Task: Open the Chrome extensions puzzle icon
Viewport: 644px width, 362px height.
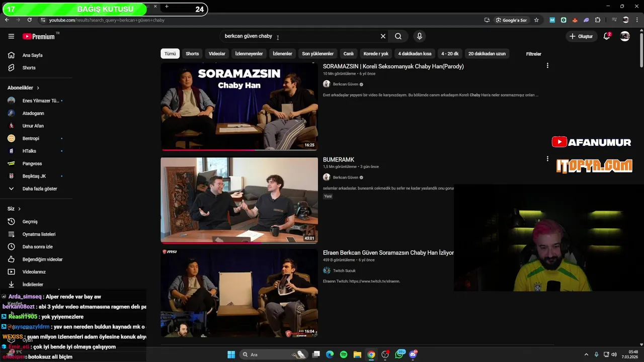Action: [x=598, y=20]
